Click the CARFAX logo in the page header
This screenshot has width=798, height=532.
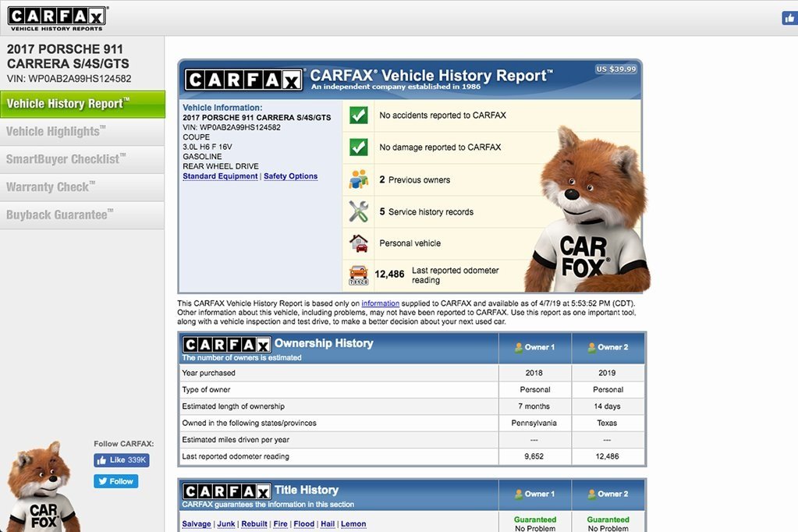[x=57, y=18]
